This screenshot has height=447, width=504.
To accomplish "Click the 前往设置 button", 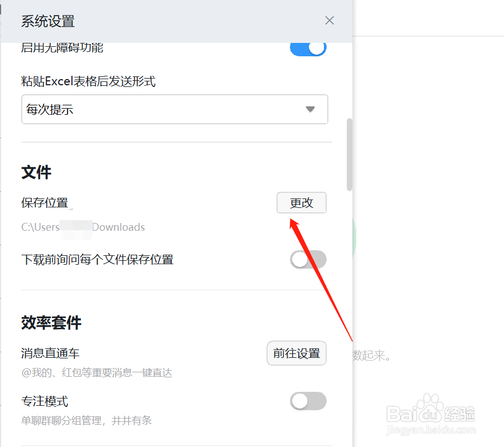I will coord(297,353).
